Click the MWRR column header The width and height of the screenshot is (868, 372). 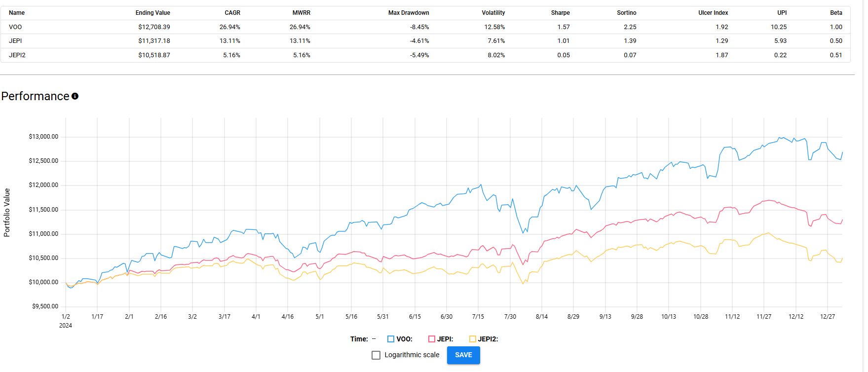point(302,13)
